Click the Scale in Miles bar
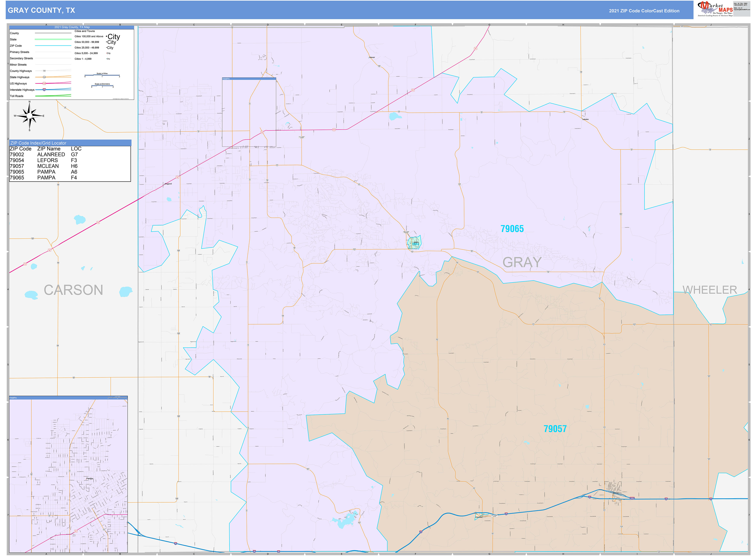756x556 pixels. click(102, 75)
